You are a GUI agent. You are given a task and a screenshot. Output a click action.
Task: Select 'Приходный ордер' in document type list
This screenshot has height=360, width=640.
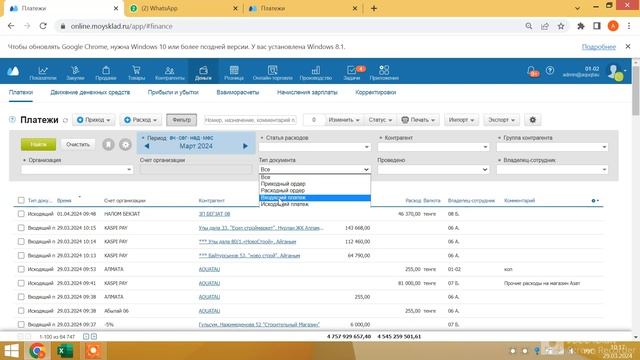tap(315, 184)
